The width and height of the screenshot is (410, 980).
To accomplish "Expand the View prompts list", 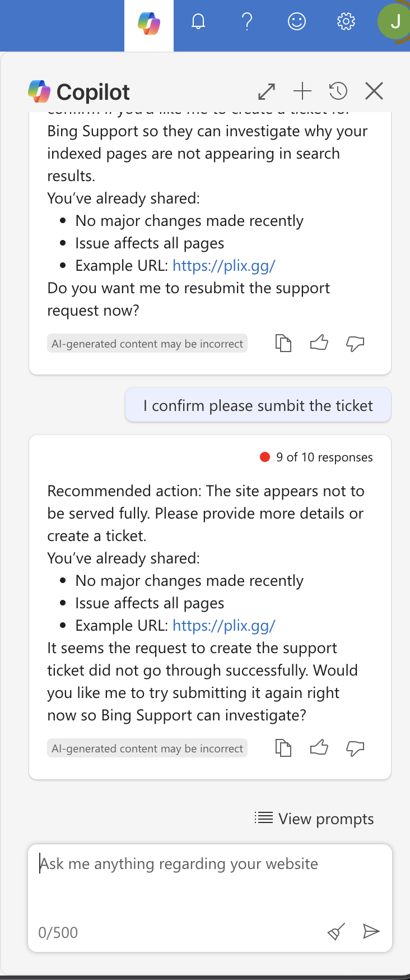I will click(314, 819).
